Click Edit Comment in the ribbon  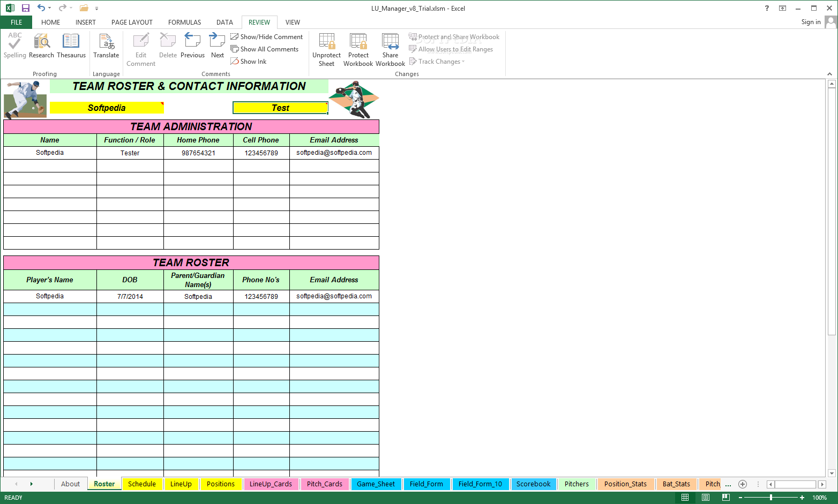(x=141, y=49)
